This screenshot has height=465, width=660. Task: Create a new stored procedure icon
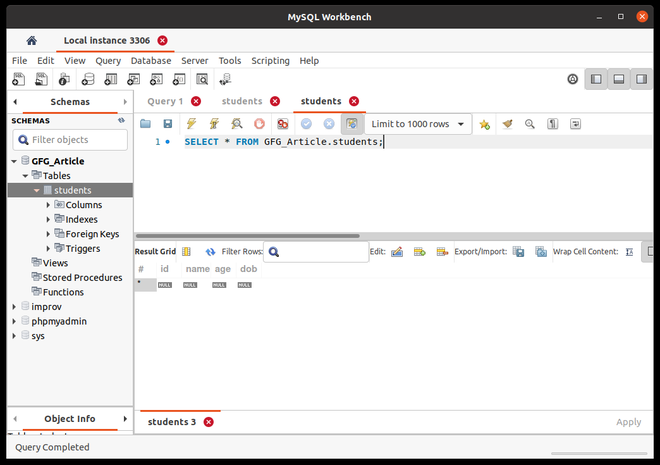pos(156,79)
